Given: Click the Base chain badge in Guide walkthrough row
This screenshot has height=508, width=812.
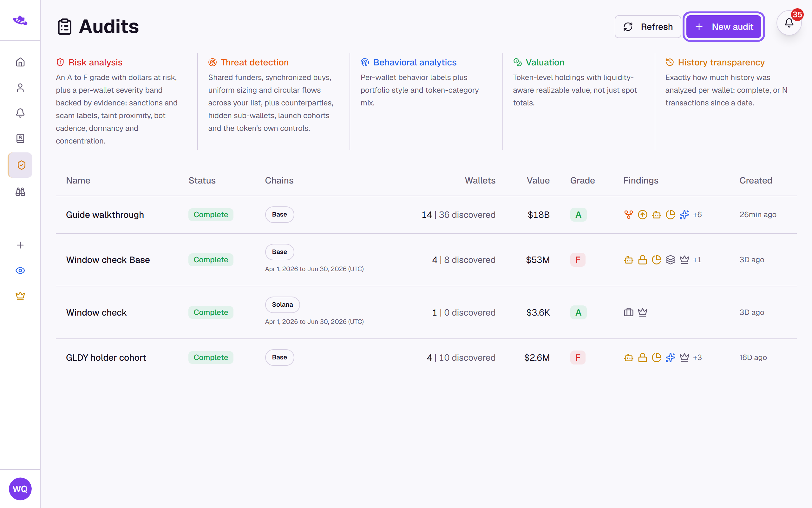Looking at the screenshot, I should pyautogui.click(x=279, y=215).
